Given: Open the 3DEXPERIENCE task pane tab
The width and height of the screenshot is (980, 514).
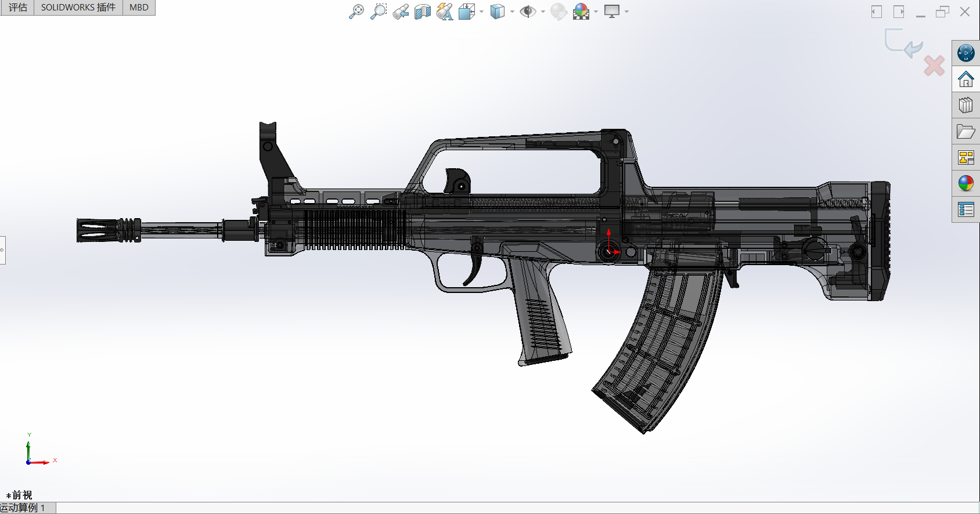Looking at the screenshot, I should click(x=966, y=53).
